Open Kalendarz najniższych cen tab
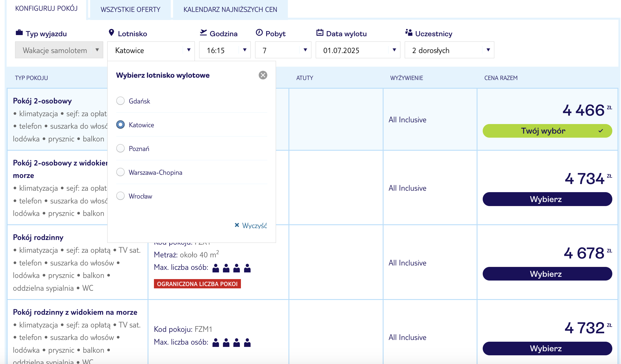 pos(230,10)
